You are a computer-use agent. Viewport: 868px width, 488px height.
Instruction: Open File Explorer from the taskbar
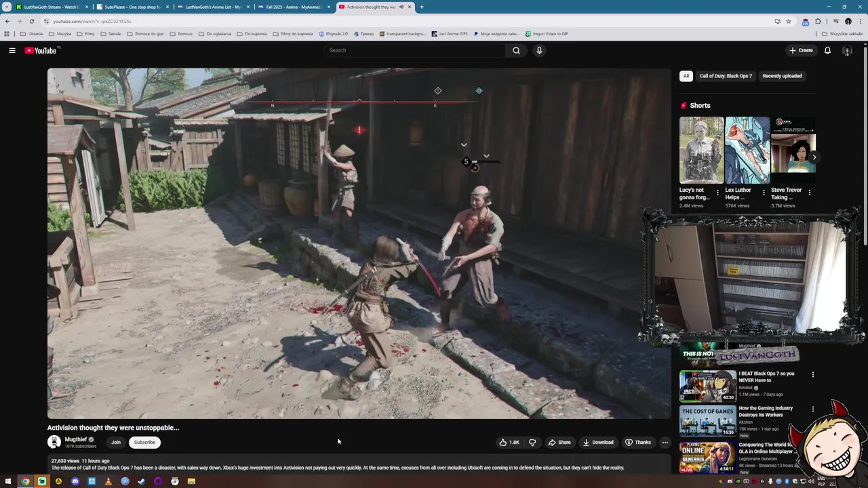(191, 481)
